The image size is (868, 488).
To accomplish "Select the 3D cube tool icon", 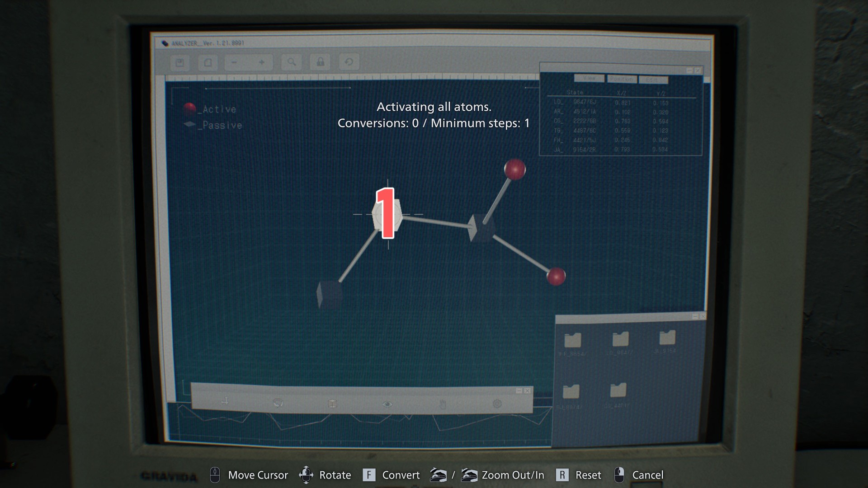I will click(x=332, y=404).
